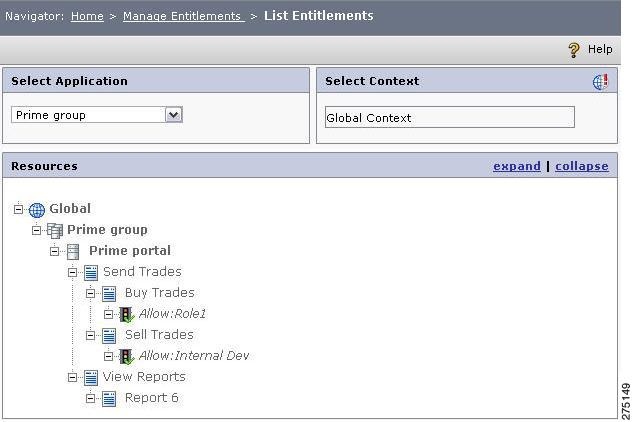
Task: Collapse the Global tree node
Action: tap(18, 209)
